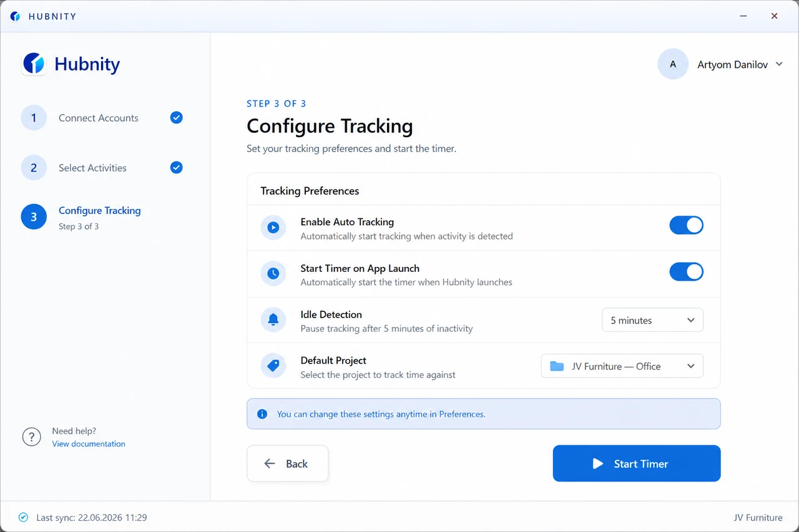The width and height of the screenshot is (799, 532).
Task: Click the Configure Tracking page heading
Action: [x=330, y=126]
